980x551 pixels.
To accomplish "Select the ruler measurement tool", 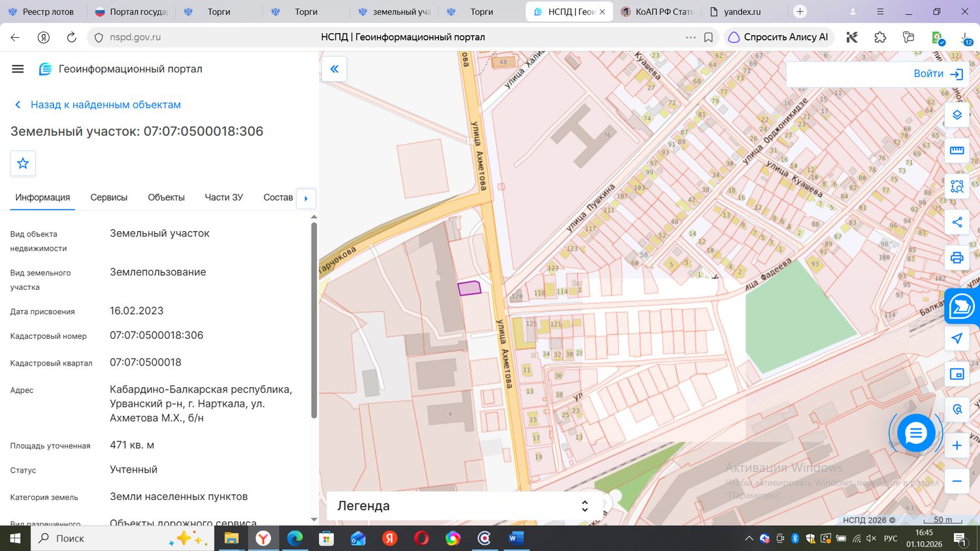I will click(957, 150).
